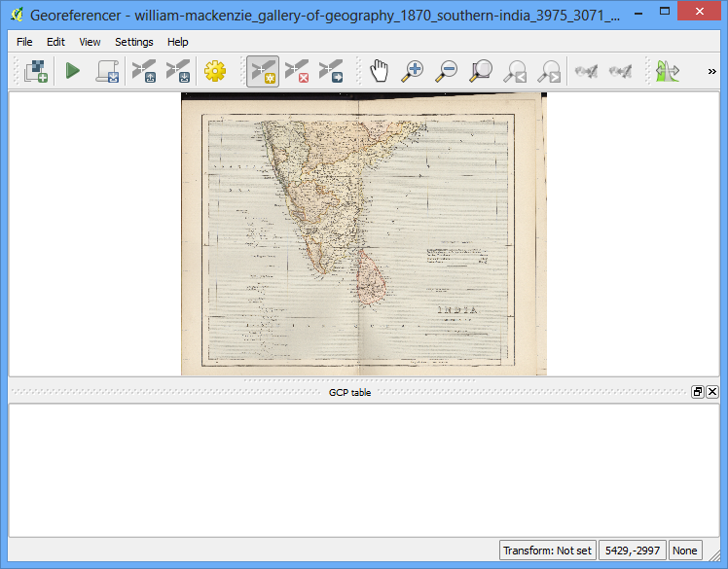Open the Settings menu

coord(133,42)
